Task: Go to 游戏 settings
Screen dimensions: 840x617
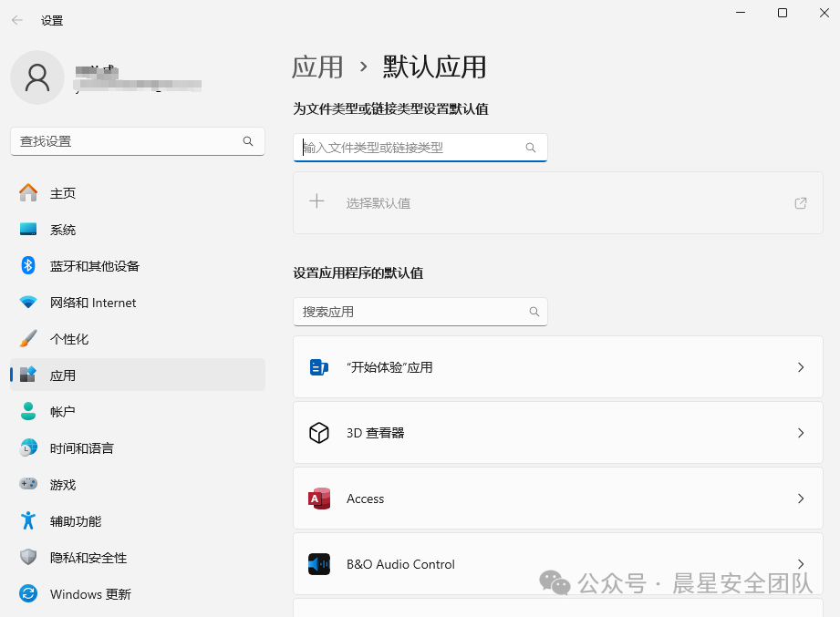Action: [138, 484]
